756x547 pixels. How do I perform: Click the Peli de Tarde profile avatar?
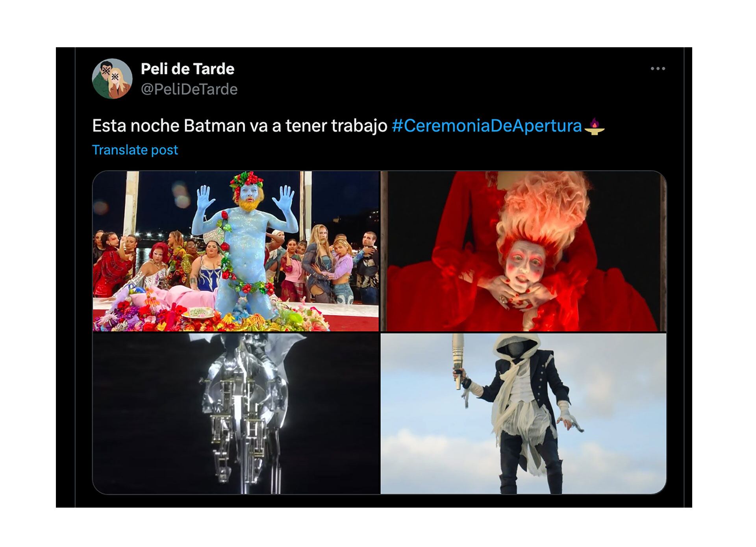112,79
